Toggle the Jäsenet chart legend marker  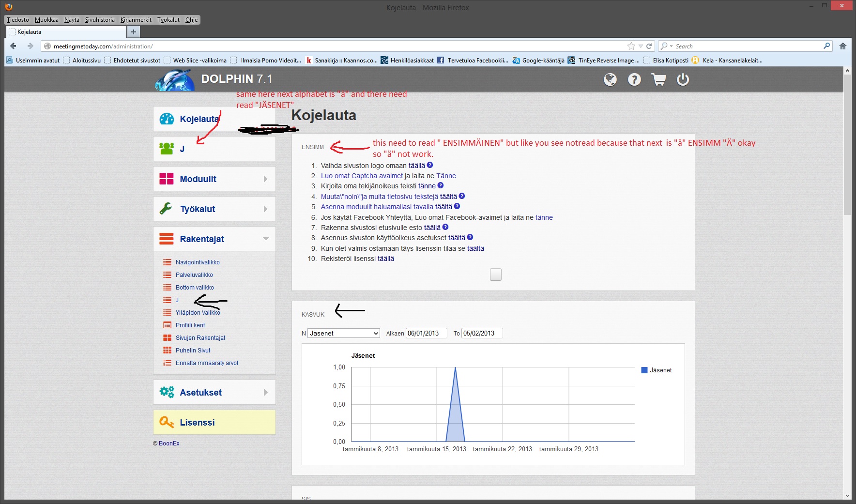point(644,370)
